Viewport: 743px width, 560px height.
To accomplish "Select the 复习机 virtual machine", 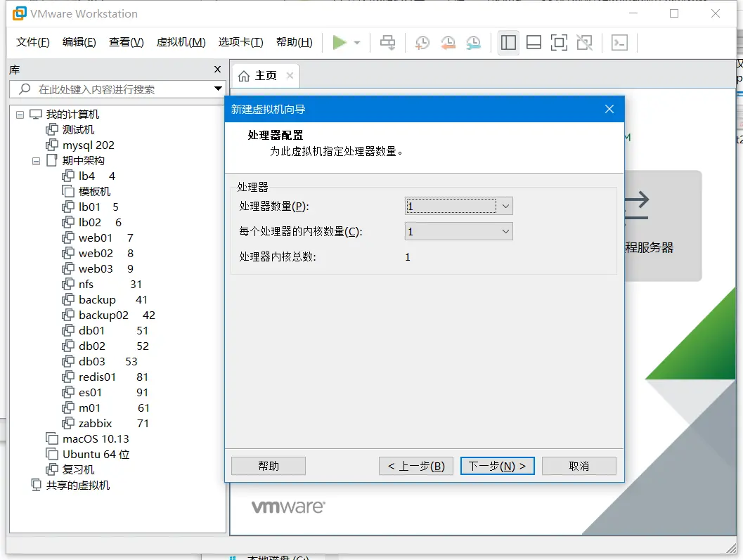I will click(x=70, y=470).
